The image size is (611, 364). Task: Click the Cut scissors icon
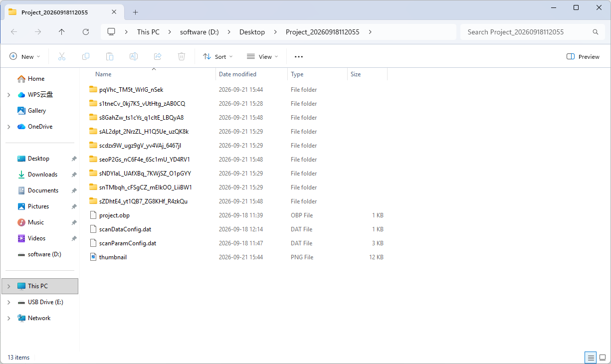[62, 57]
